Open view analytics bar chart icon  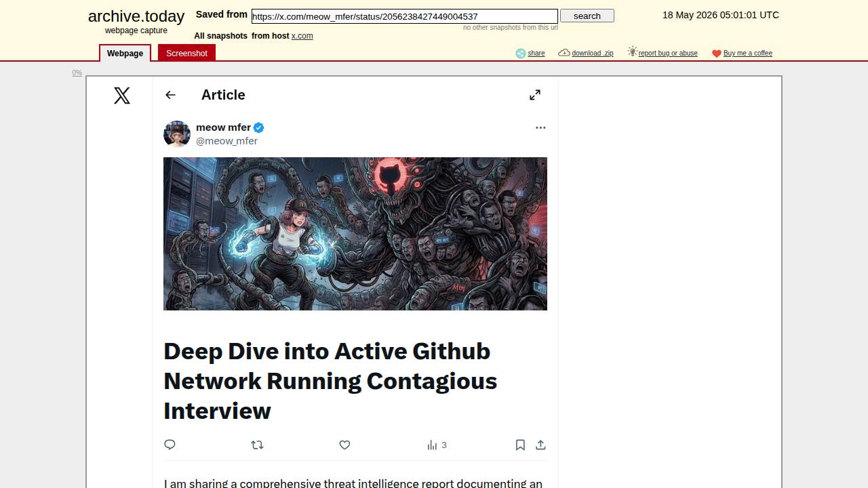[432, 445]
